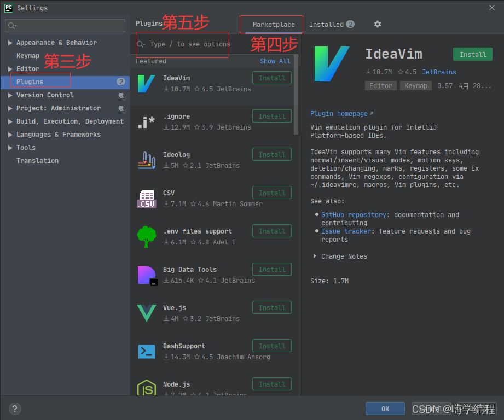
Task: Click the BashSupport terminal icon
Action: coord(147,352)
